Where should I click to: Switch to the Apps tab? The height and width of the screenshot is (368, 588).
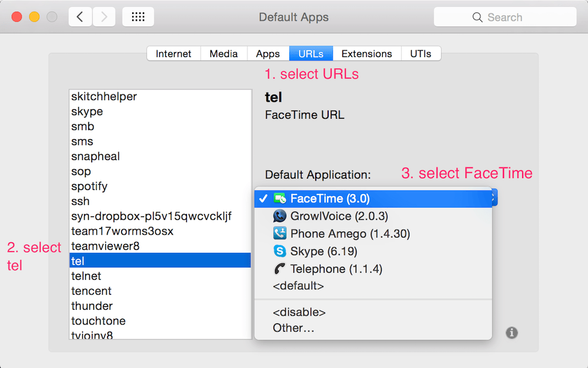[x=268, y=53]
